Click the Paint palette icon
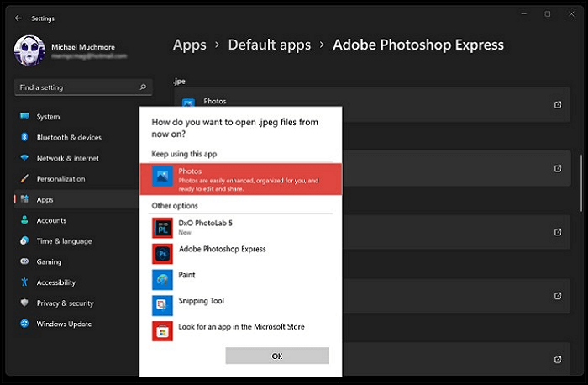588x385 pixels. click(162, 280)
